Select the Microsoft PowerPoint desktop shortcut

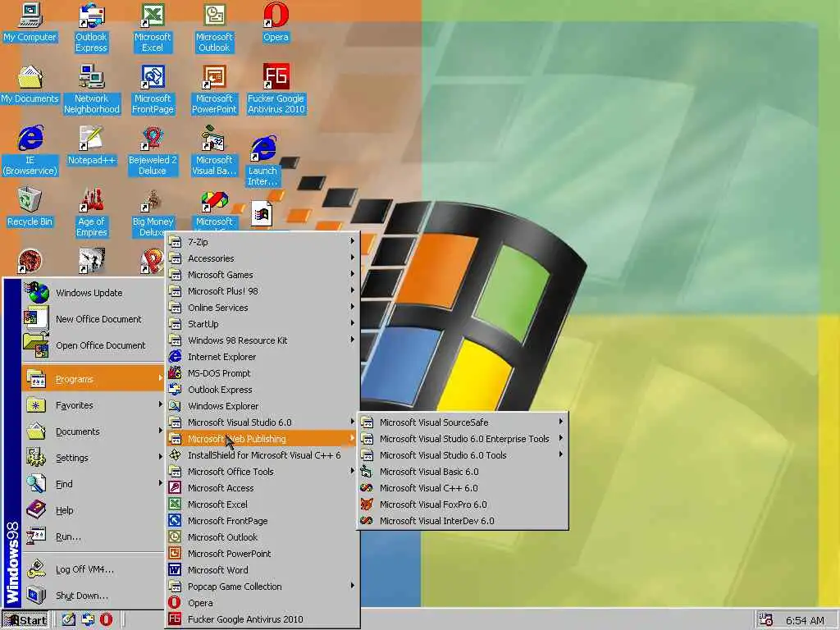[214, 89]
